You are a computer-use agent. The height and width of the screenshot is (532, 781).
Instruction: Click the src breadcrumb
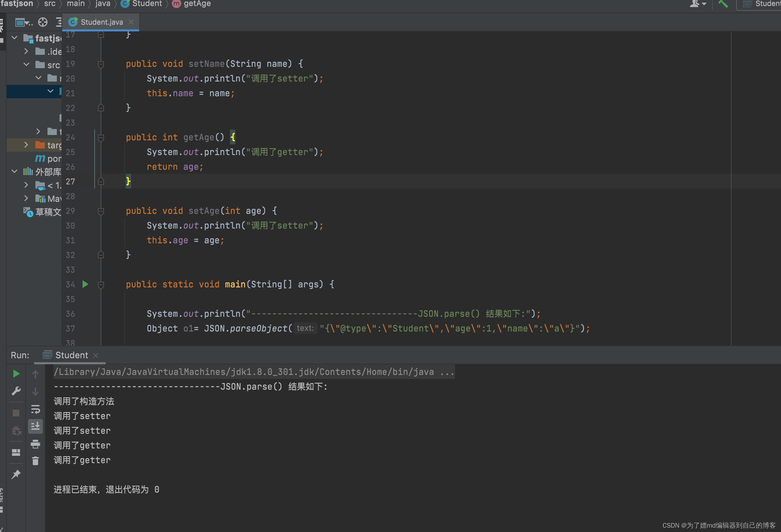tap(50, 4)
